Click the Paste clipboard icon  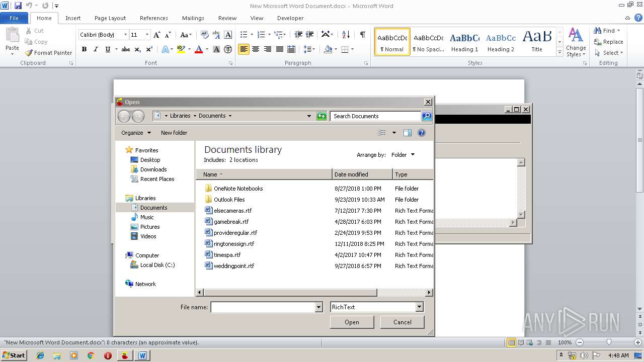[12, 35]
